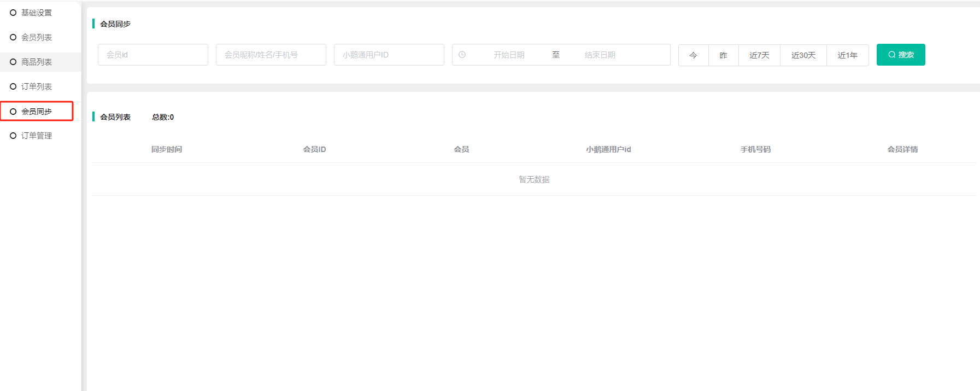Choose the 近1年 date range option

[x=847, y=55]
